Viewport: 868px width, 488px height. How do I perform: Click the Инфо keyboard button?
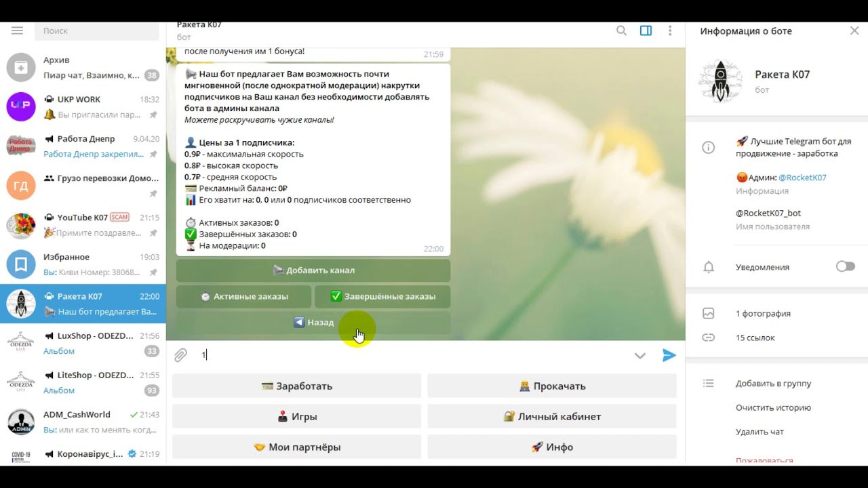click(x=552, y=447)
